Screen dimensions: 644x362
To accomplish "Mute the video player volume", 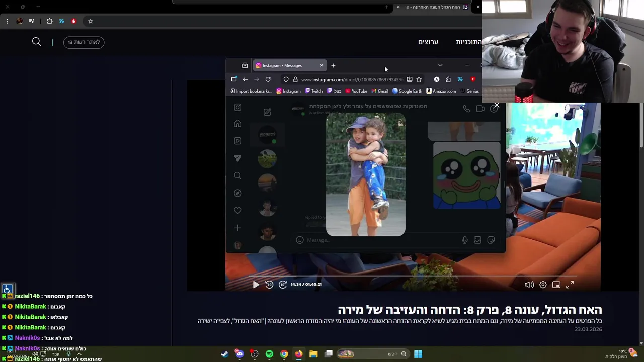I will (x=529, y=285).
